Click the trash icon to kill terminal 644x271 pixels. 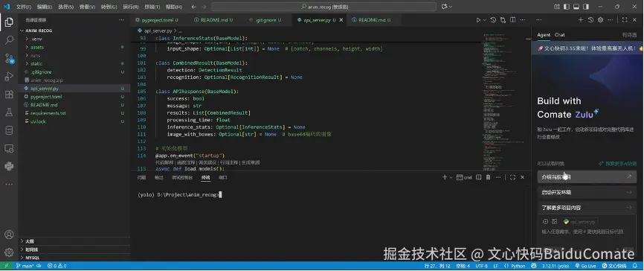(x=489, y=177)
